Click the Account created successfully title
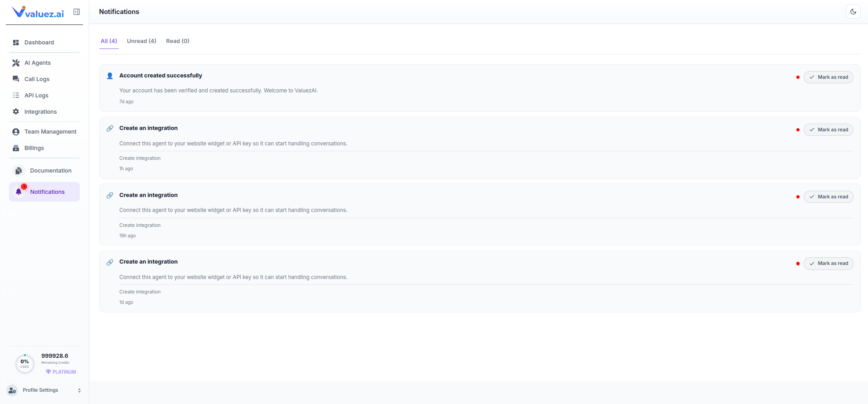 (160, 76)
